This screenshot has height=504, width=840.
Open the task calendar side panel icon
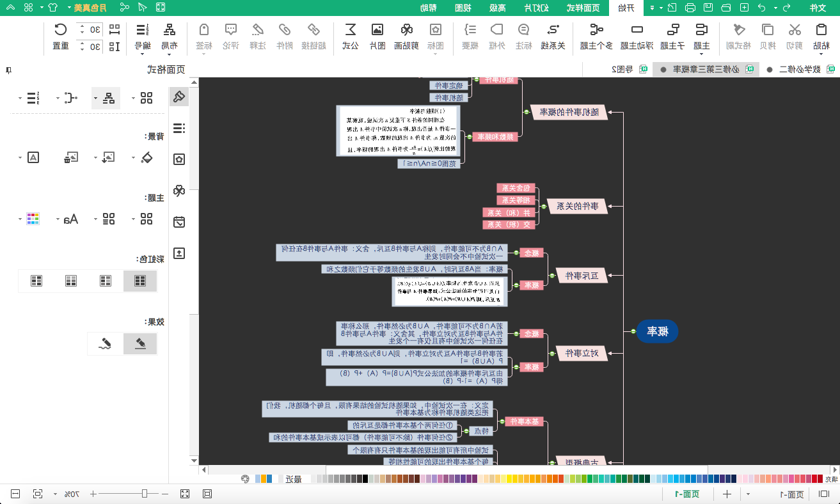(x=179, y=222)
